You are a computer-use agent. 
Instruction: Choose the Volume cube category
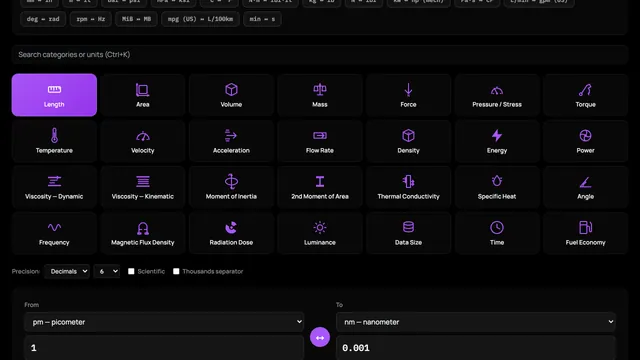tap(231, 95)
